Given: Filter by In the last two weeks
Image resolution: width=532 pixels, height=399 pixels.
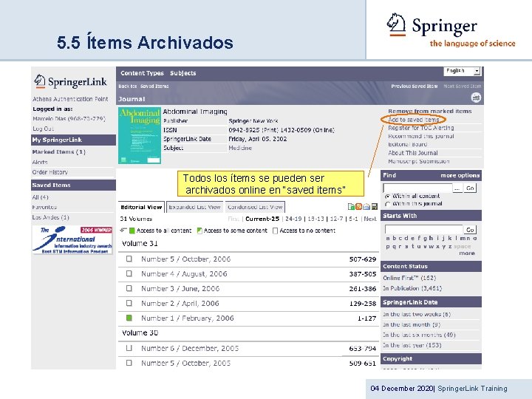Looking at the screenshot, I should click(417, 314).
